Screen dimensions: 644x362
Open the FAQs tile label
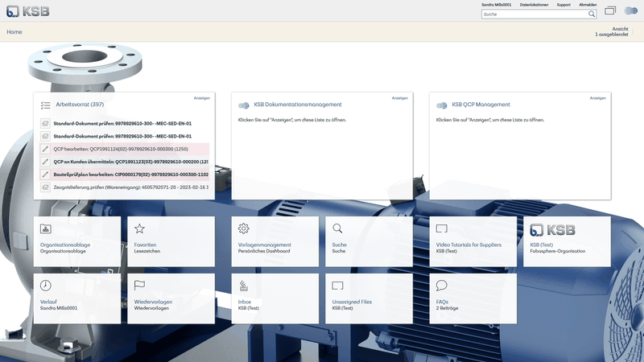(442, 302)
